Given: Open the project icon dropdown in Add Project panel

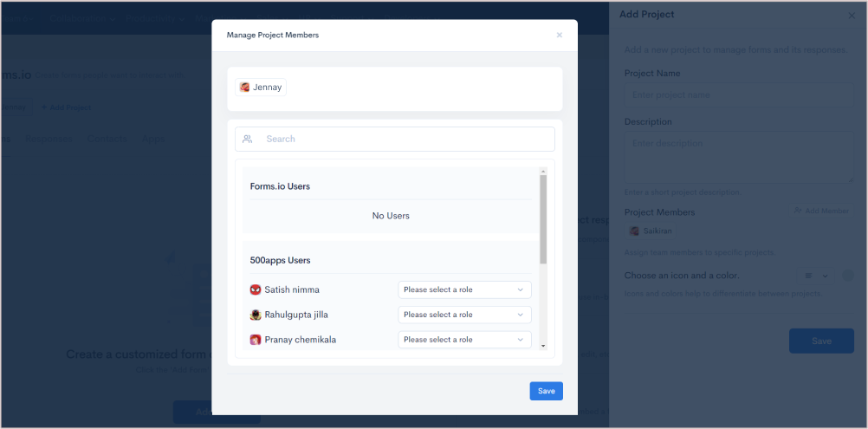Looking at the screenshot, I should (x=813, y=276).
